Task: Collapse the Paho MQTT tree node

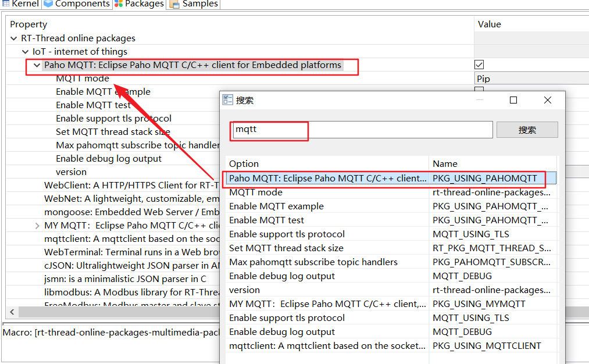Action: (x=37, y=65)
